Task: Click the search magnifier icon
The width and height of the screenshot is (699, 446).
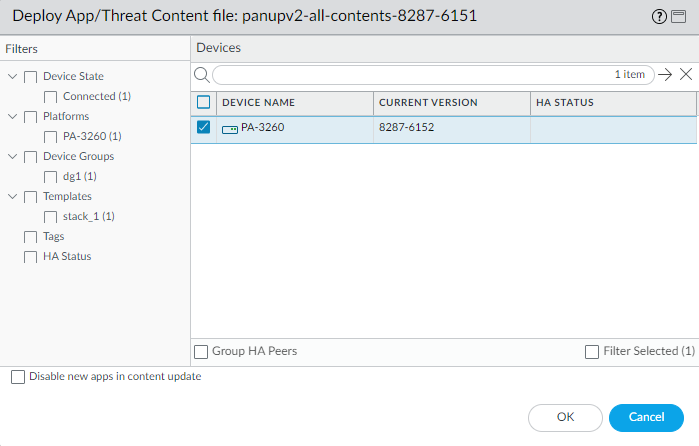Action: [200, 75]
